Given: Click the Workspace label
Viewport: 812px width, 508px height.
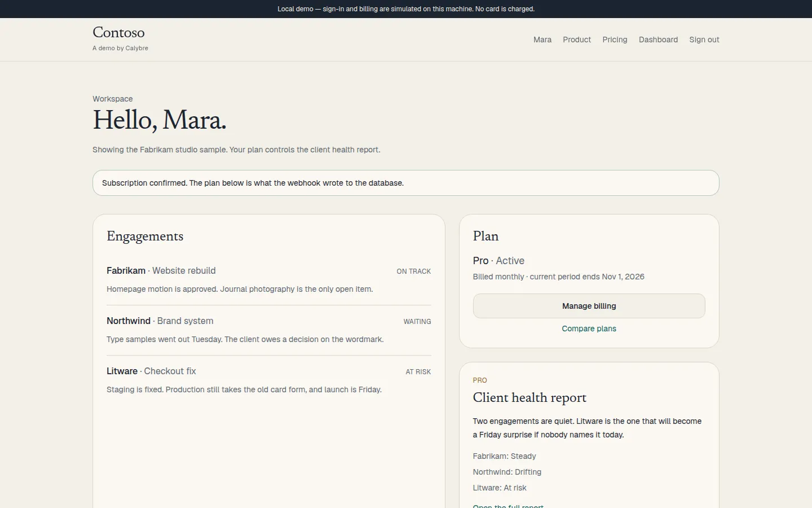Looking at the screenshot, I should 113,99.
